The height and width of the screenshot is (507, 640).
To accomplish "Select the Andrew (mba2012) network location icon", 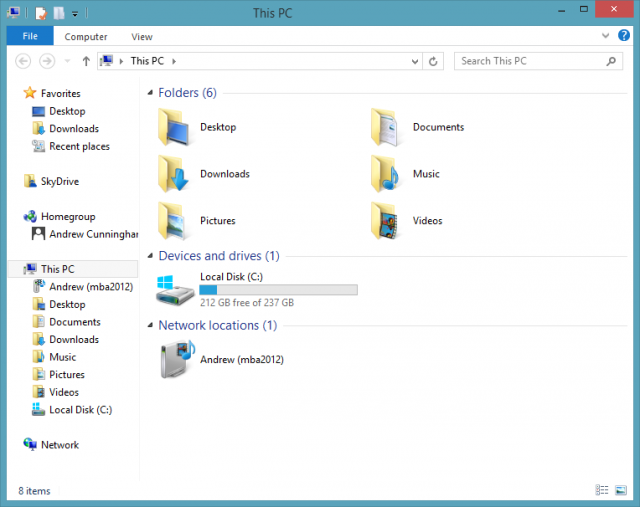I will (x=178, y=360).
